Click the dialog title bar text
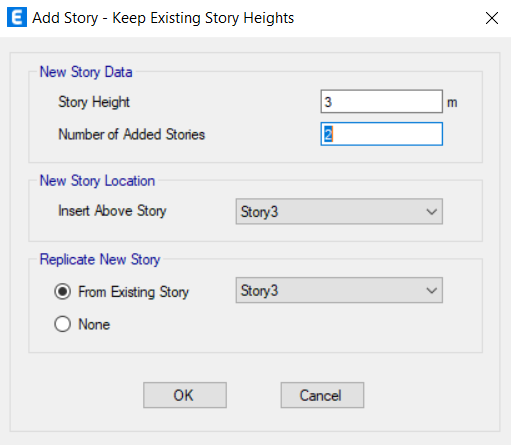 163,18
